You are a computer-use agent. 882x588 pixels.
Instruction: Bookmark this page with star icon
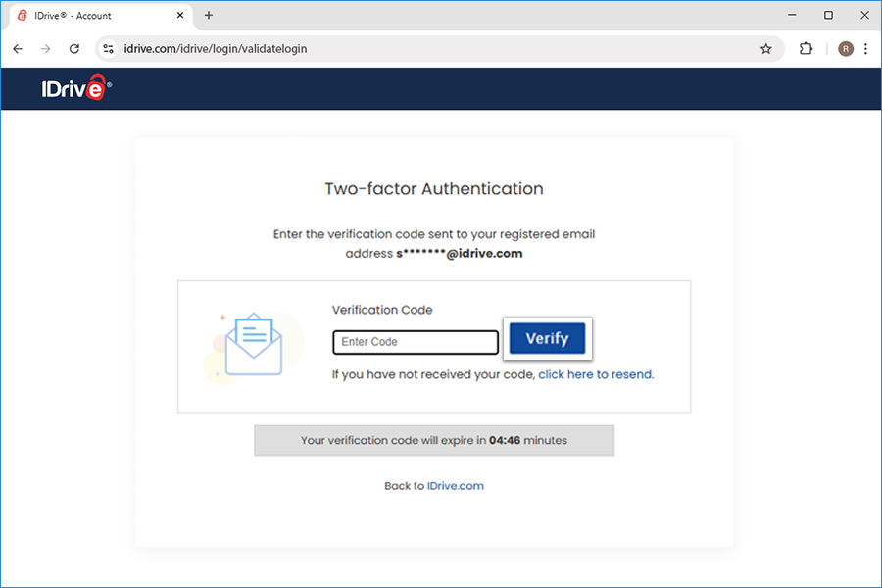click(765, 49)
